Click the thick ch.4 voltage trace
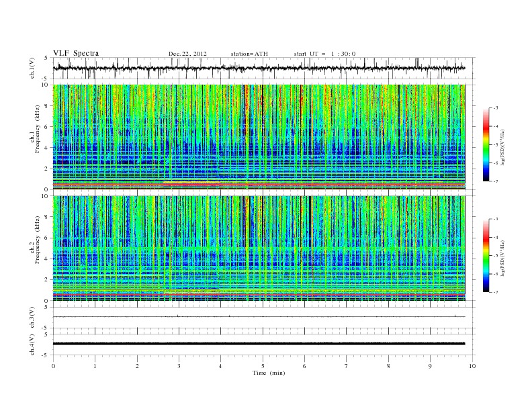 tap(259, 344)
